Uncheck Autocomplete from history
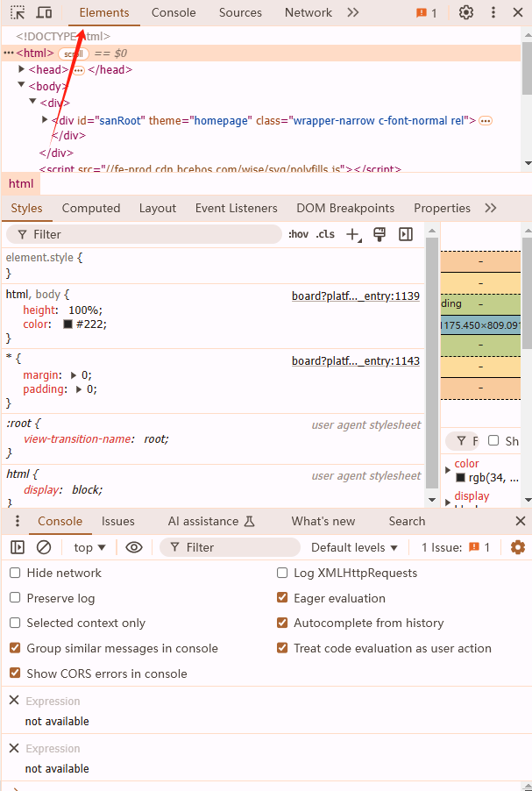 coord(282,623)
